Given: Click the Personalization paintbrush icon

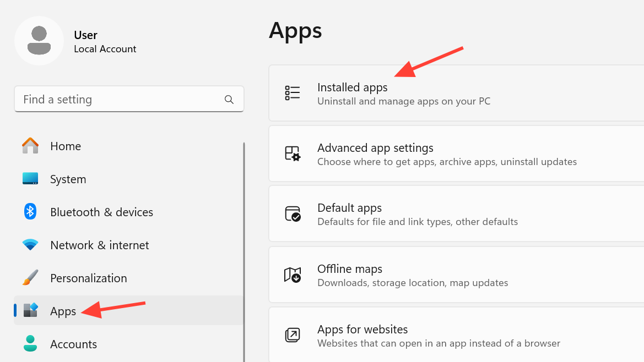Looking at the screenshot, I should pos(30,278).
